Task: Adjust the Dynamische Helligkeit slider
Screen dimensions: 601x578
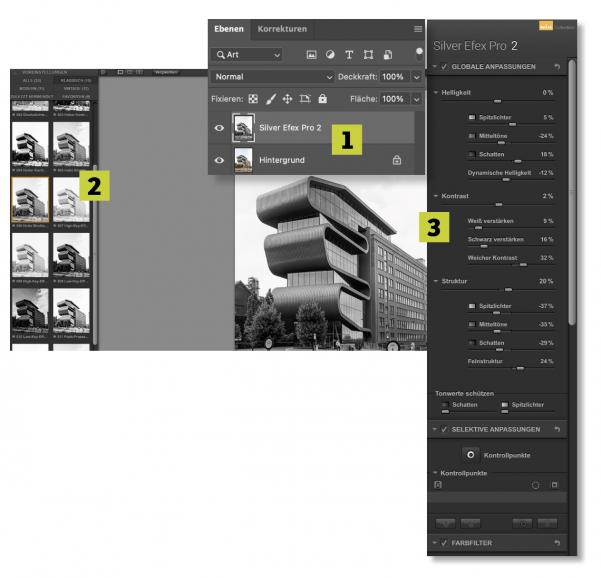Action: click(x=511, y=180)
